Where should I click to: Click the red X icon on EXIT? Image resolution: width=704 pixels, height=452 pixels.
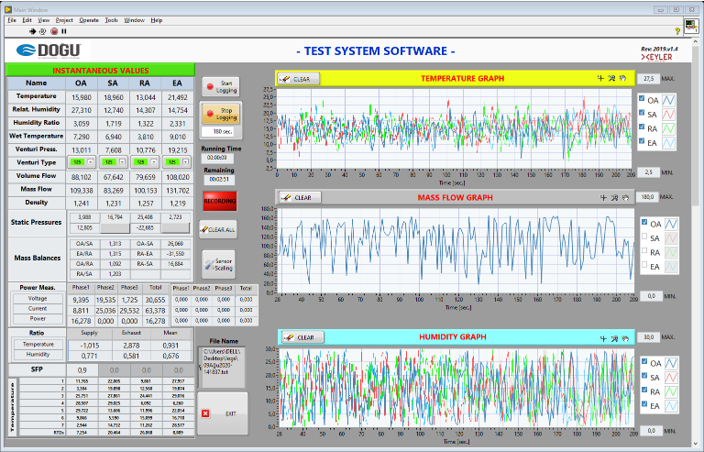click(206, 413)
